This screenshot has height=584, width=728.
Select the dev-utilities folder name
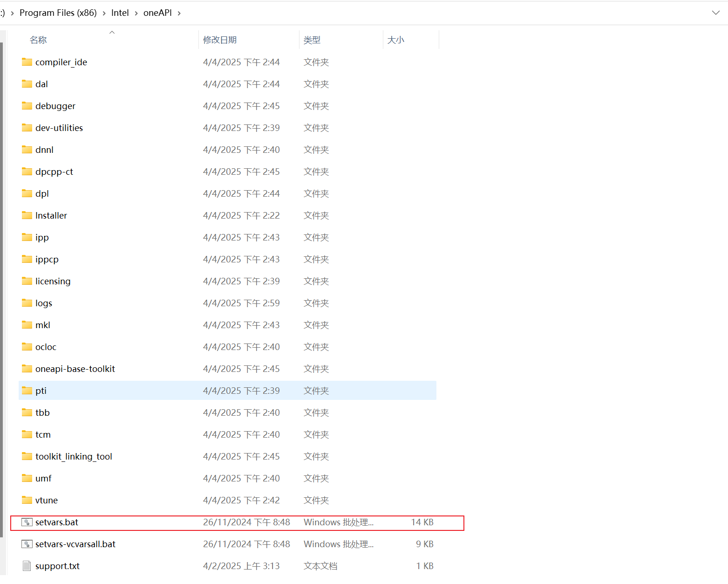point(59,128)
